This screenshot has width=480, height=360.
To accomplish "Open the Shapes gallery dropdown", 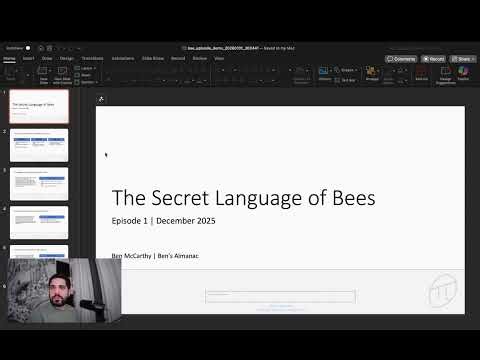I will point(346,70).
